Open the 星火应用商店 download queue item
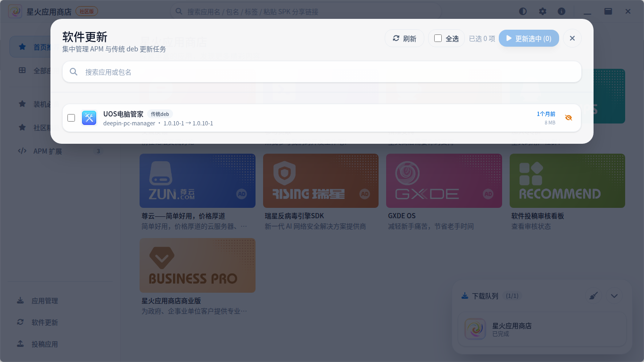Viewport: 644px width, 362px height. click(x=542, y=329)
